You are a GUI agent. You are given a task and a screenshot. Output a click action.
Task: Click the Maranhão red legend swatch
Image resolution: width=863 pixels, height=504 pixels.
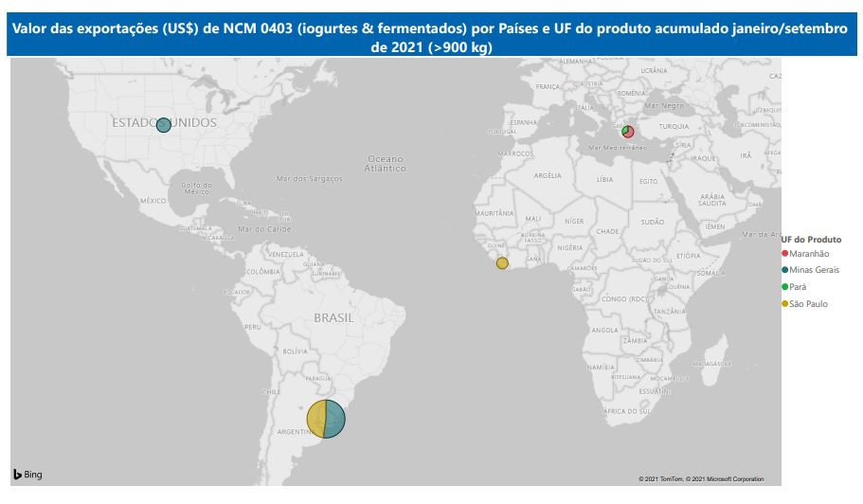pyautogui.click(x=784, y=253)
